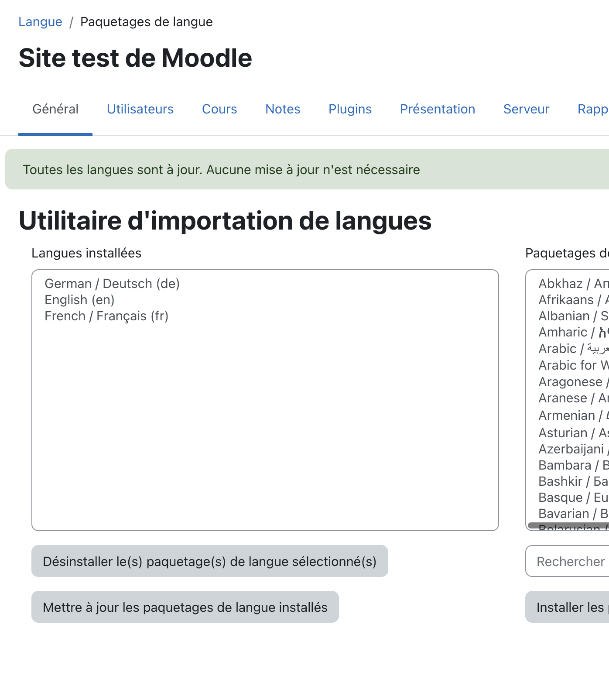Open the Cours tab
The image size is (609, 700).
(x=219, y=109)
